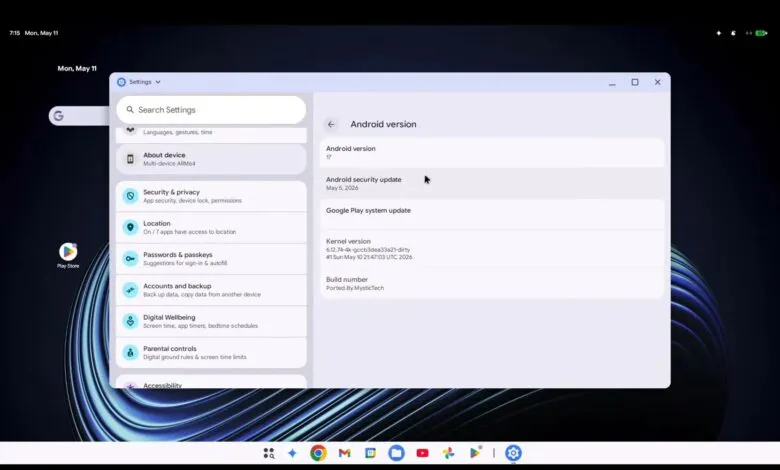Click the Google search widget on desktop
780x470 pixels.
click(79, 116)
